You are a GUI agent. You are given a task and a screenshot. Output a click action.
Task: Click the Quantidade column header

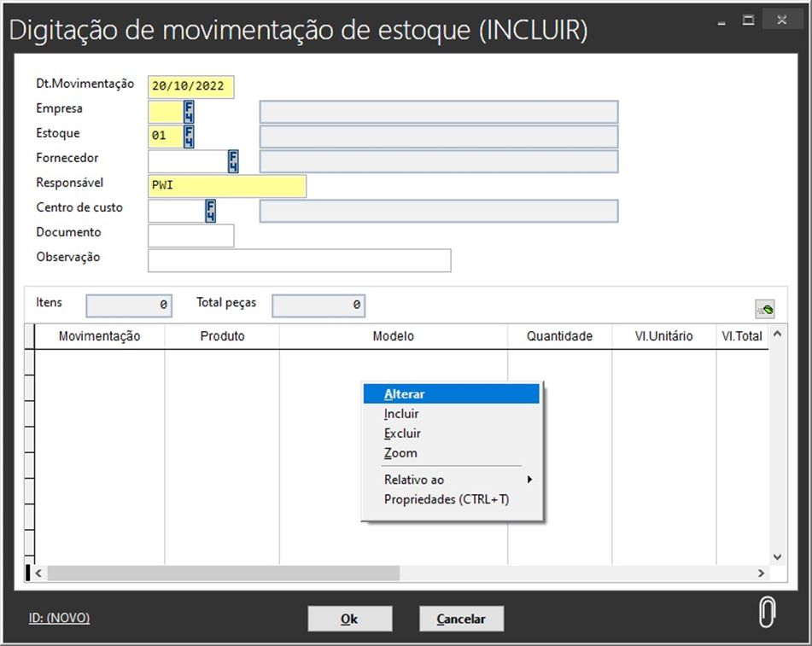[560, 336]
